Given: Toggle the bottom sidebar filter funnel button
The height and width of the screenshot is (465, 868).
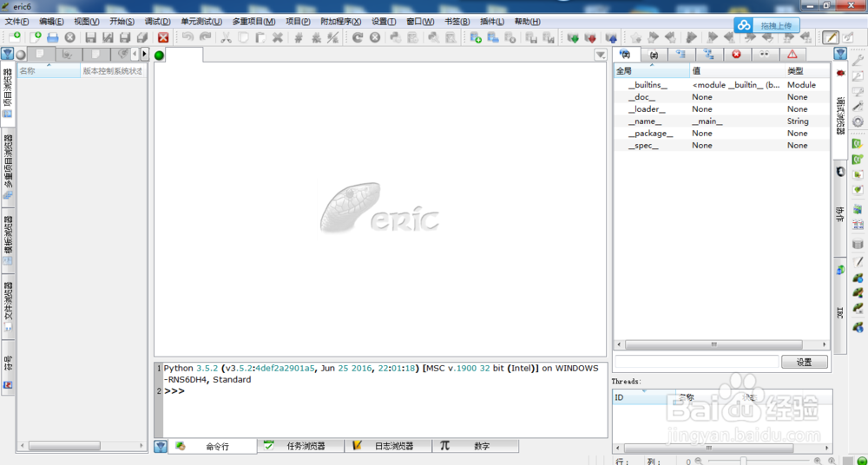Looking at the screenshot, I should tap(160, 446).
